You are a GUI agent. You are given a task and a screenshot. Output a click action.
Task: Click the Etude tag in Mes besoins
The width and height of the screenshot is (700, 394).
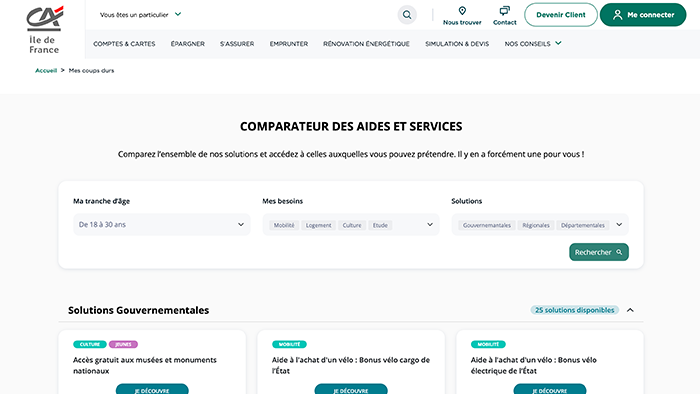point(380,225)
